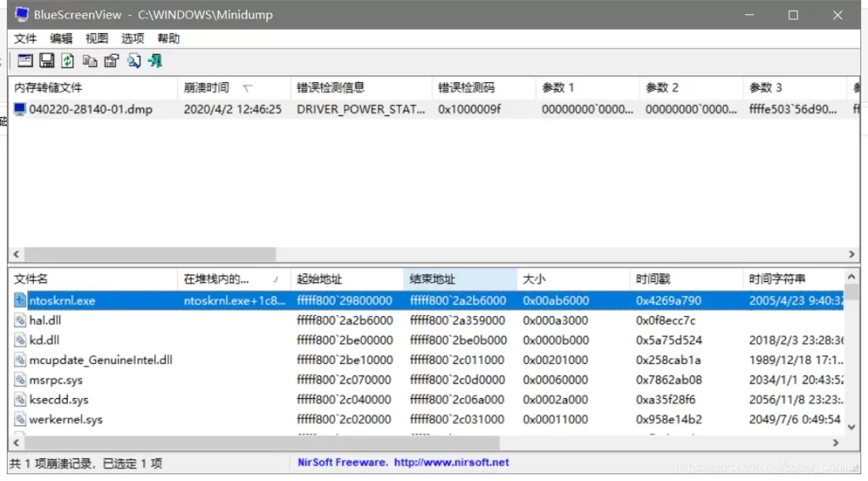Click the mcupdate_GenuineIntel.dll file icon

(x=20, y=360)
